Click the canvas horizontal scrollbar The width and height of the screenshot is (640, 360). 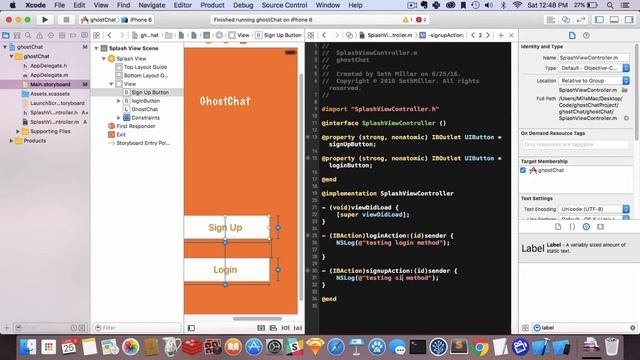point(257,318)
